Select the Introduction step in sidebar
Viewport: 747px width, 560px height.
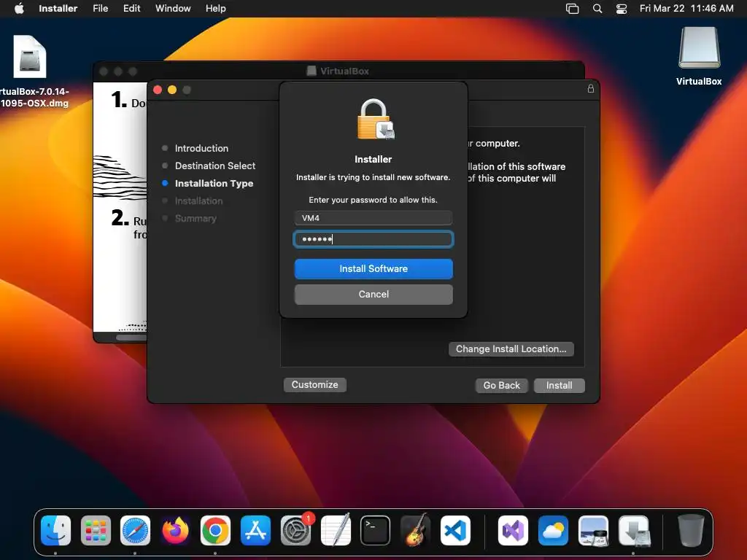(x=201, y=148)
